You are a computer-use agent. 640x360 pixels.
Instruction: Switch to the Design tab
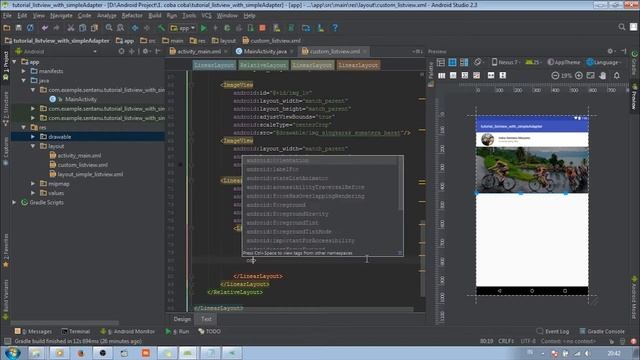[x=182, y=319]
